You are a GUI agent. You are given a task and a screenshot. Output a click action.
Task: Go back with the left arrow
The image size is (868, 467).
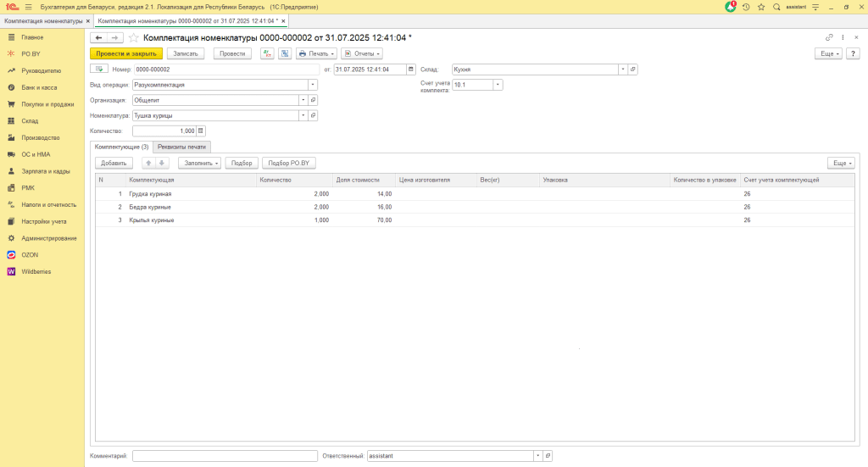(x=98, y=37)
